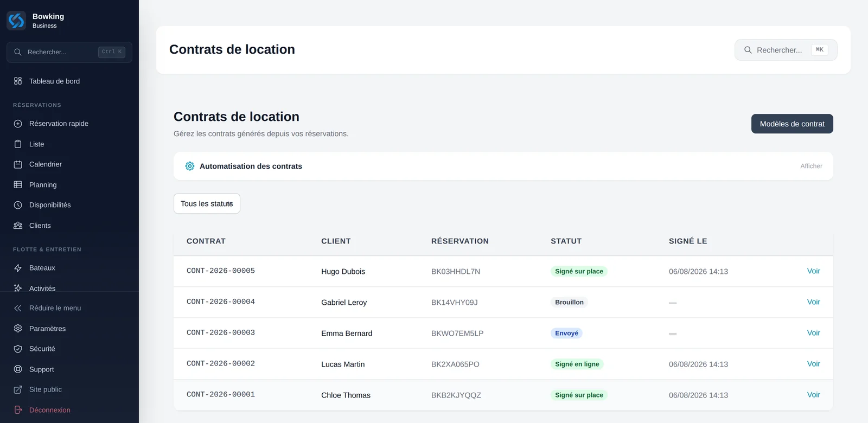Collapse the sidebar via Réduire le menu

[x=69, y=308]
